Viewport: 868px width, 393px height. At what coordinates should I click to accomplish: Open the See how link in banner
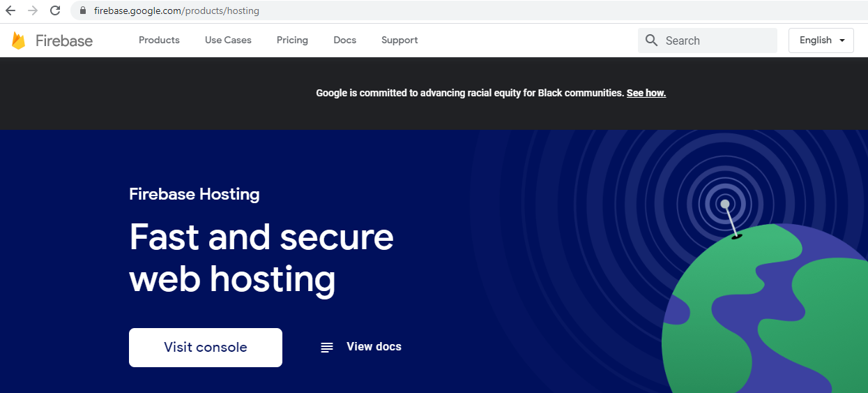(646, 93)
